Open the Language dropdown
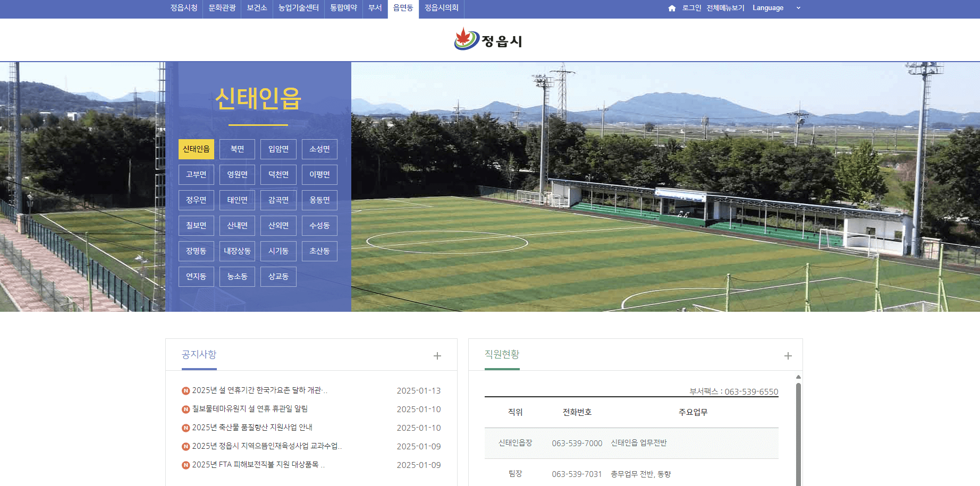This screenshot has height=486, width=980. point(774,8)
